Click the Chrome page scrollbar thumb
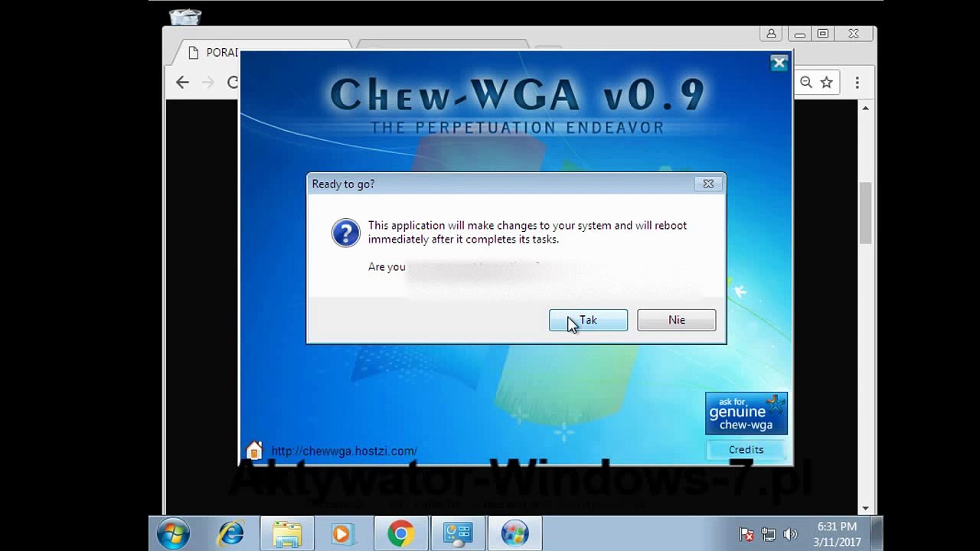The width and height of the screenshot is (980, 551). coord(866,214)
